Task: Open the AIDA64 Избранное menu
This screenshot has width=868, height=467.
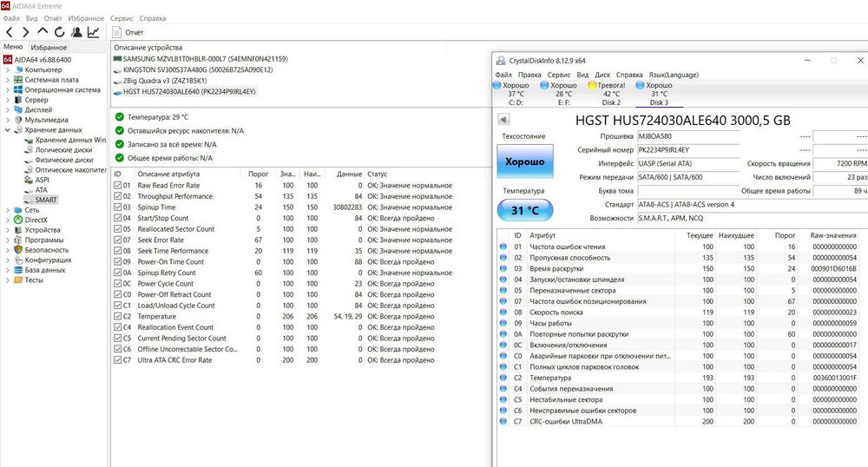Action: click(86, 18)
